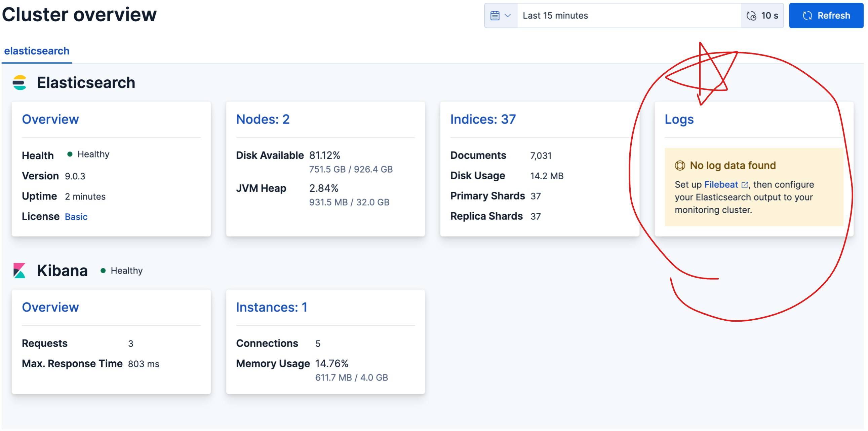Click the lifebuoy icon beside No log data found
Screen dimensions: 868x431
pyautogui.click(x=680, y=166)
